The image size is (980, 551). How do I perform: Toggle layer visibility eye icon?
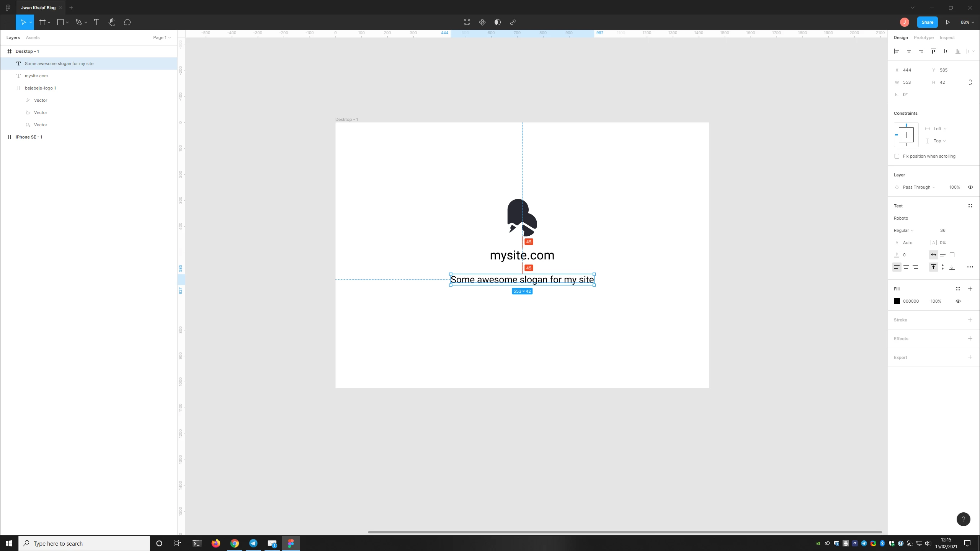[970, 187]
